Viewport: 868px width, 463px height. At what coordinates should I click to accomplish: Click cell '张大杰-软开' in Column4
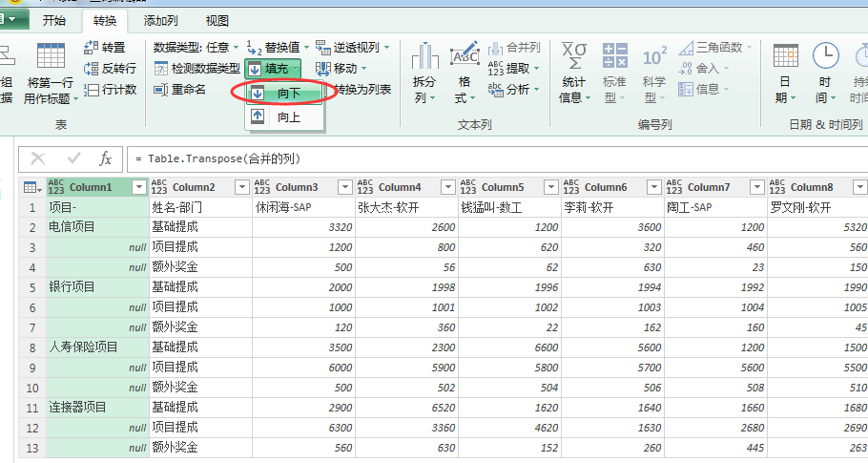click(407, 207)
